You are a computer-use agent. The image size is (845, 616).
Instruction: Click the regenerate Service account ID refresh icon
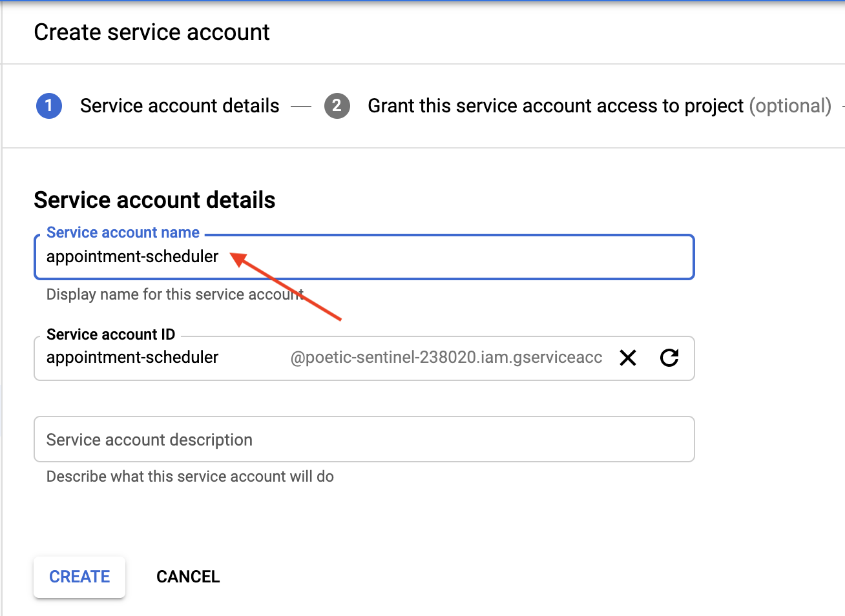(x=669, y=358)
